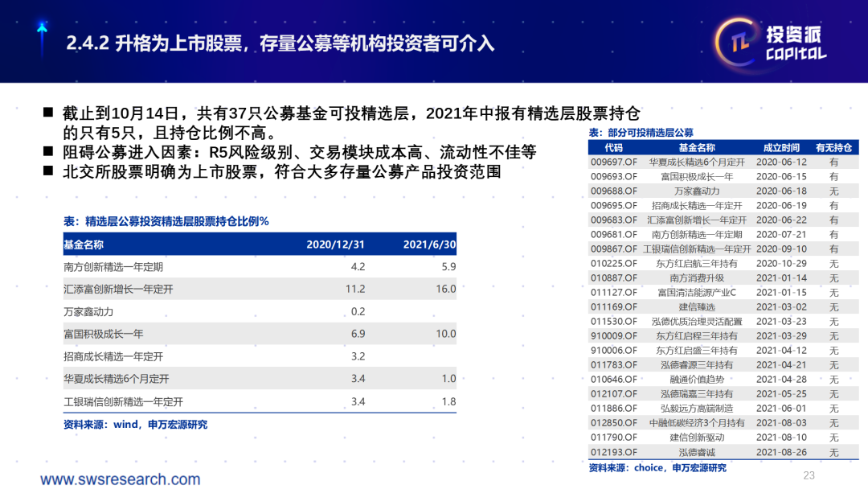Click the 基金名称 header in left table
This screenshot has height=489, width=868.
pos(84,244)
